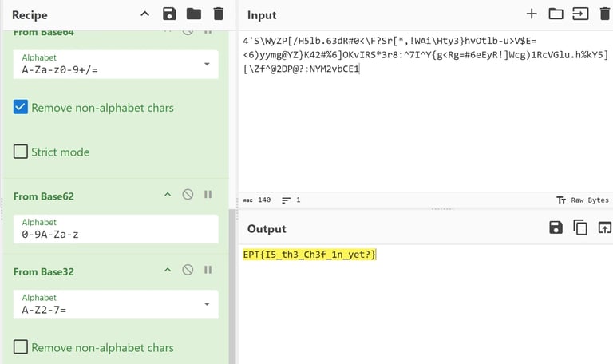Screen dimensions: 613x364
Task: Set breakpoint on From Base32 operation
Action: (208, 271)
